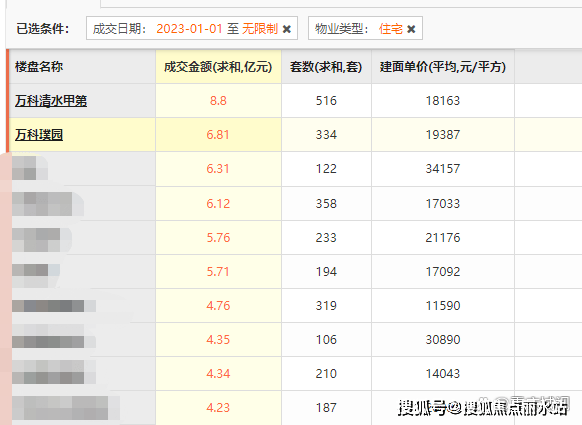Remove the 成交日期 filter with its X icon

(x=287, y=29)
